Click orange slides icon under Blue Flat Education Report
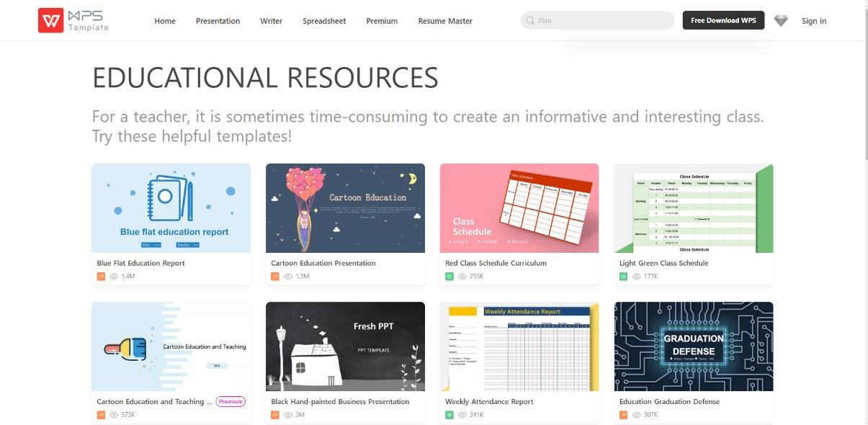 tap(101, 276)
